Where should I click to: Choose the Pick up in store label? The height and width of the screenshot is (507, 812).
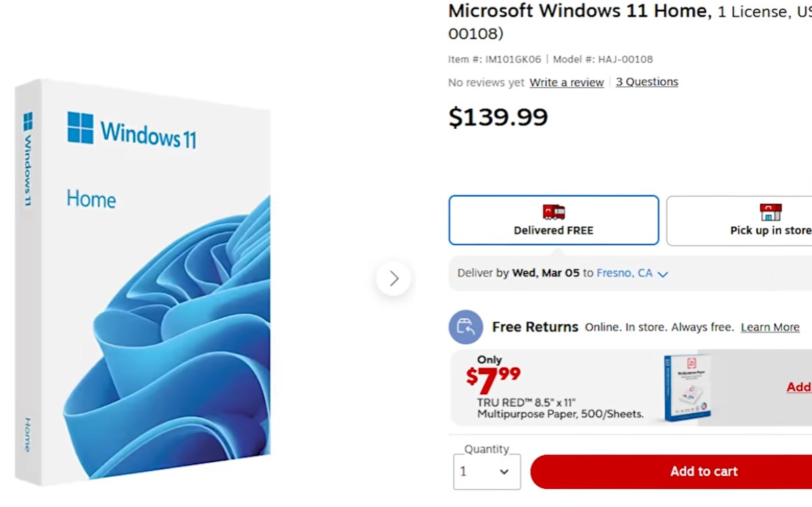[770, 230]
